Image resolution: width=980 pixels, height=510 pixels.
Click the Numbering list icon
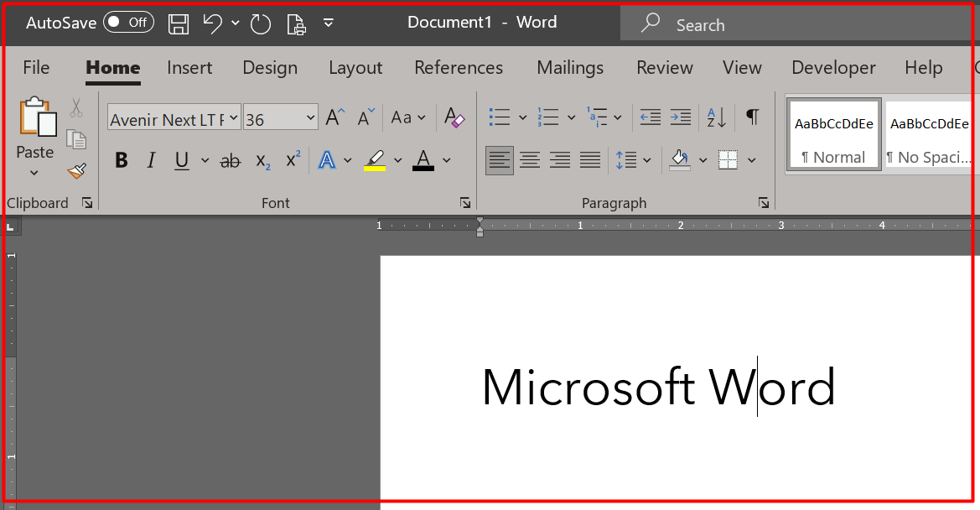coord(548,117)
